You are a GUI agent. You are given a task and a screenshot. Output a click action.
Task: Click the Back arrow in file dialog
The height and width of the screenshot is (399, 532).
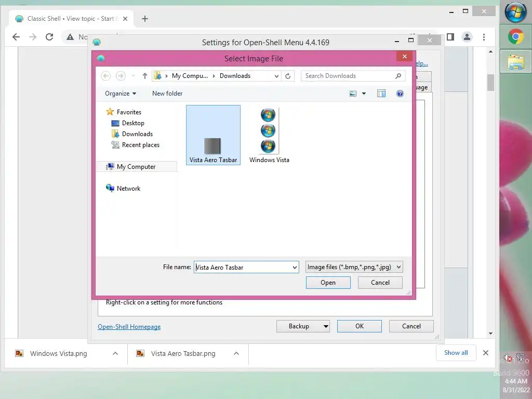click(x=106, y=76)
